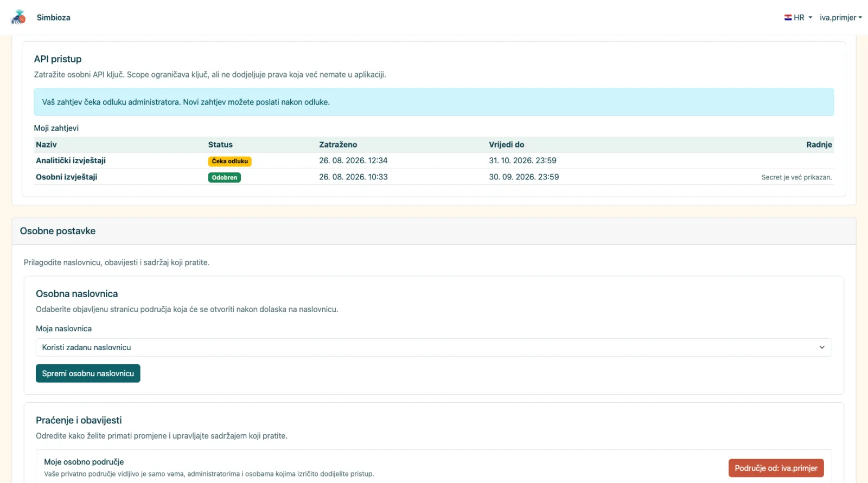The height and width of the screenshot is (483, 868).
Task: Click the Croatian flag icon
Action: coord(788,17)
